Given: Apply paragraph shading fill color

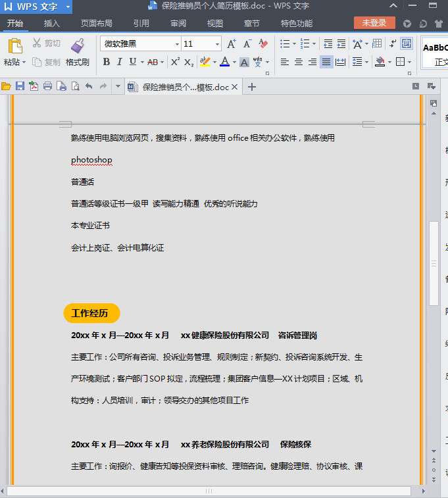Looking at the screenshot, I should tap(380, 62).
